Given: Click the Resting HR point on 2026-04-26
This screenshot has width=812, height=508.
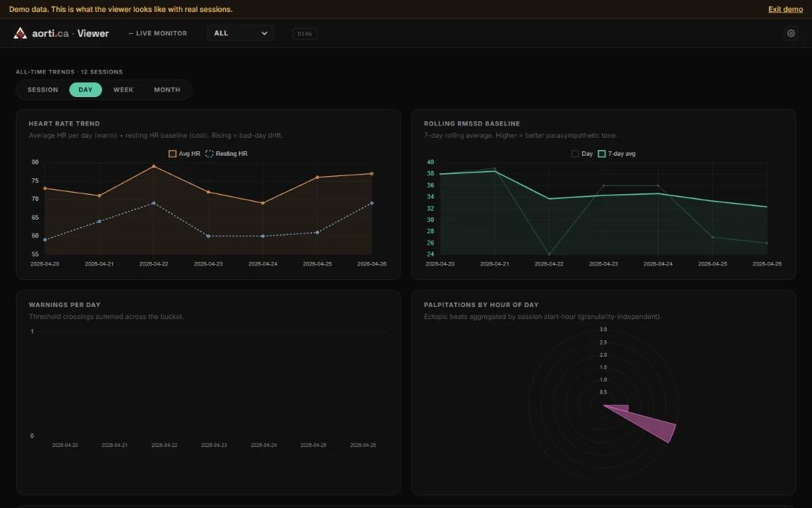Looking at the screenshot, I should click(372, 203).
